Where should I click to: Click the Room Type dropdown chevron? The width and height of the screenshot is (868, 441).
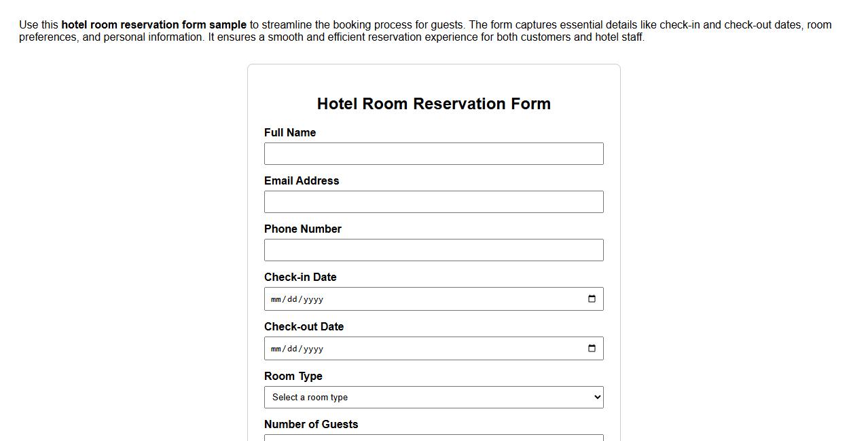[x=596, y=397]
